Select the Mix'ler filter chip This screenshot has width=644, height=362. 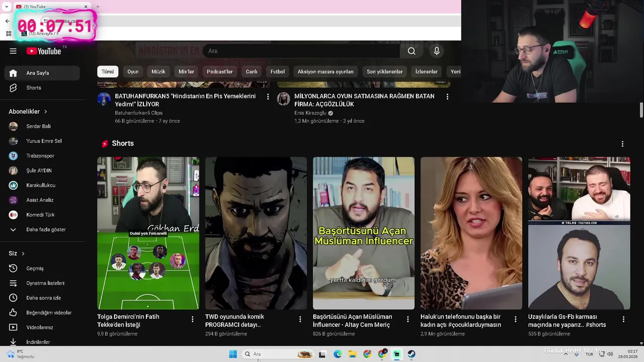[x=186, y=71]
